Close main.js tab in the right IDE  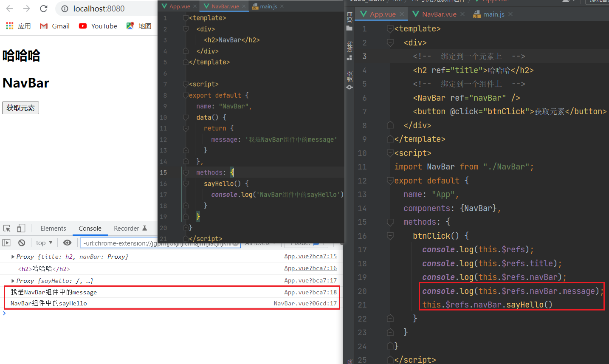(x=510, y=14)
